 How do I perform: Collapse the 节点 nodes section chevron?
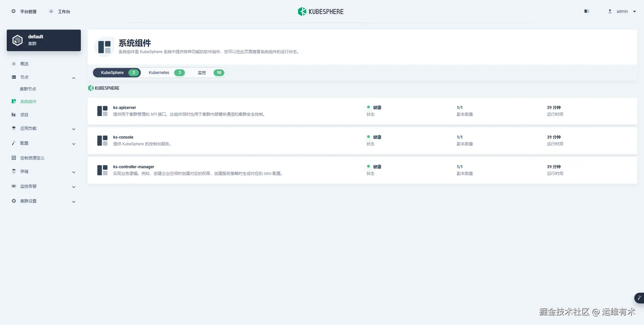coord(74,78)
